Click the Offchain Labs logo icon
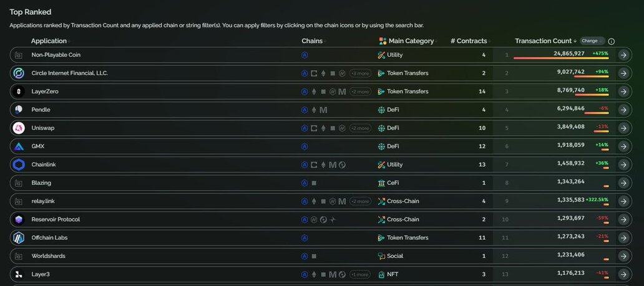 (x=19, y=238)
